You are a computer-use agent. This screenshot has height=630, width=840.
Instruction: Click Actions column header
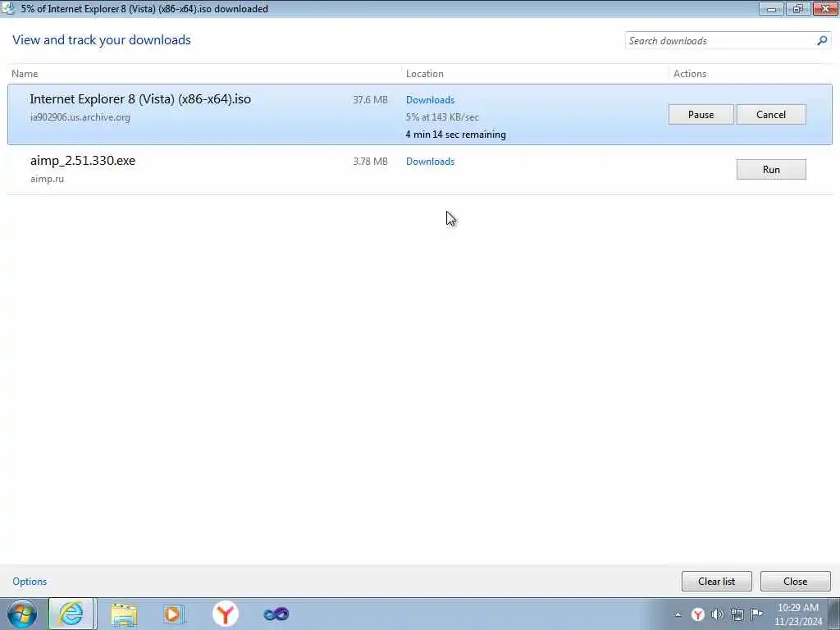coord(689,74)
